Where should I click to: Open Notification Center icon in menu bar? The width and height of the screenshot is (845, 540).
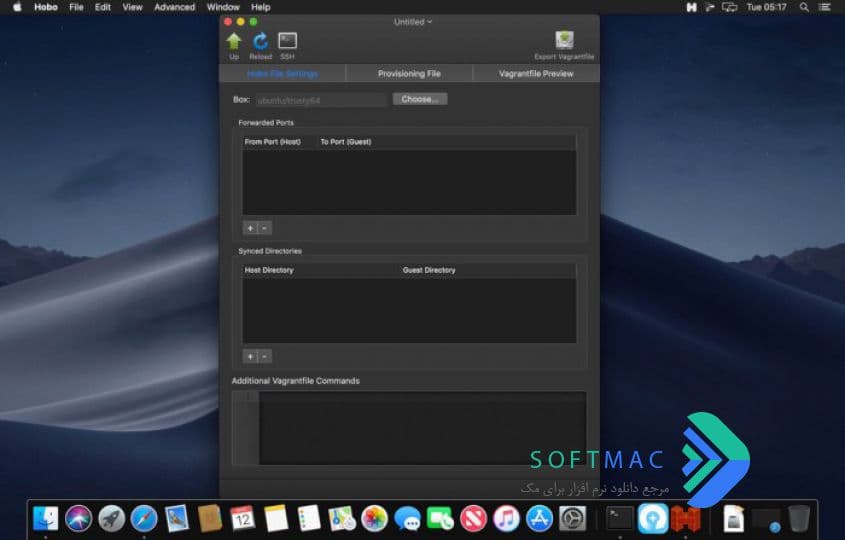tap(825, 7)
